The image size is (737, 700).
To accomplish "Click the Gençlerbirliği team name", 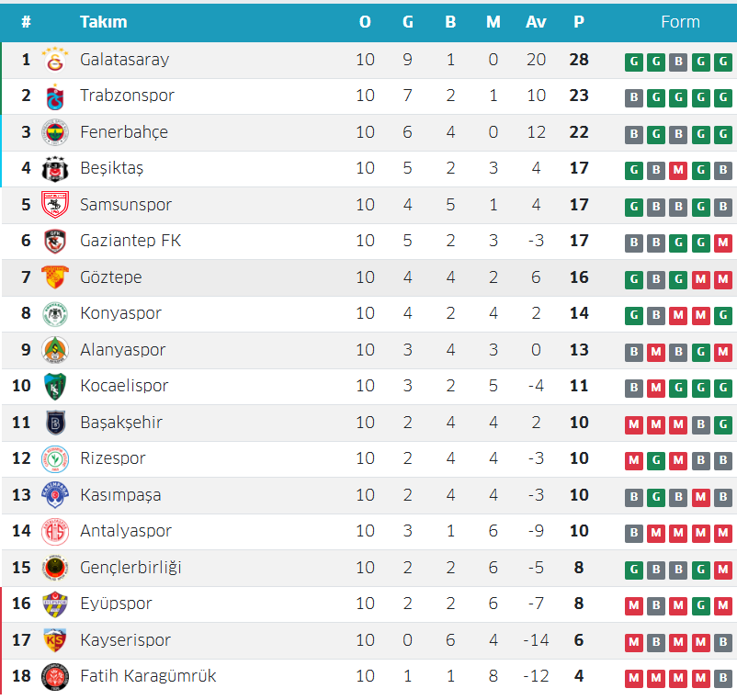I will coord(130,568).
